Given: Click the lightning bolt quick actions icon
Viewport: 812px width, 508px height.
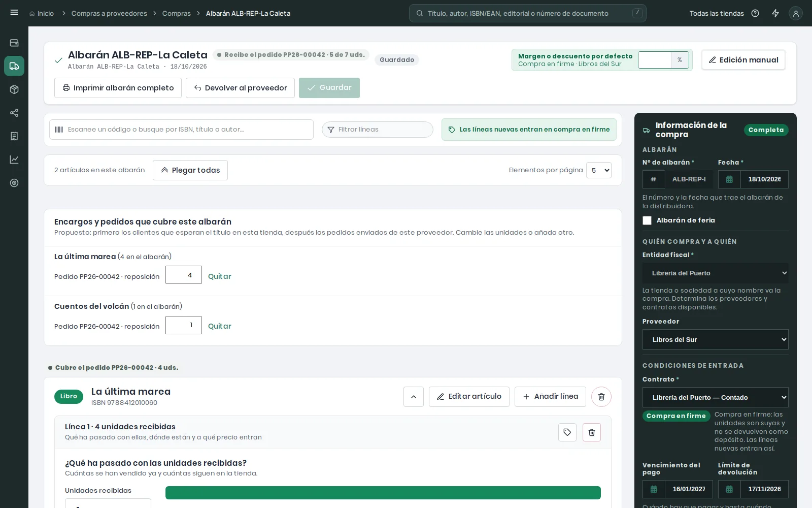Looking at the screenshot, I should (775, 13).
